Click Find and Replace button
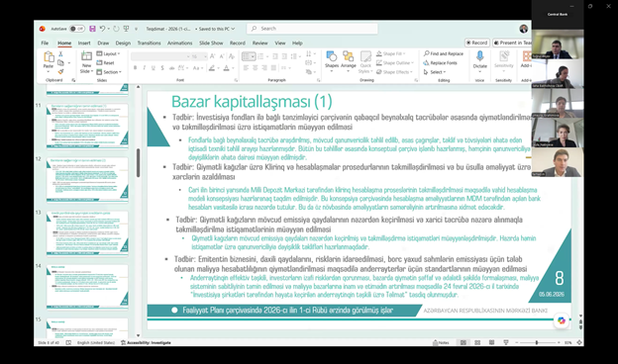Image resolution: width=618 pixels, height=364 pixels. [444, 53]
